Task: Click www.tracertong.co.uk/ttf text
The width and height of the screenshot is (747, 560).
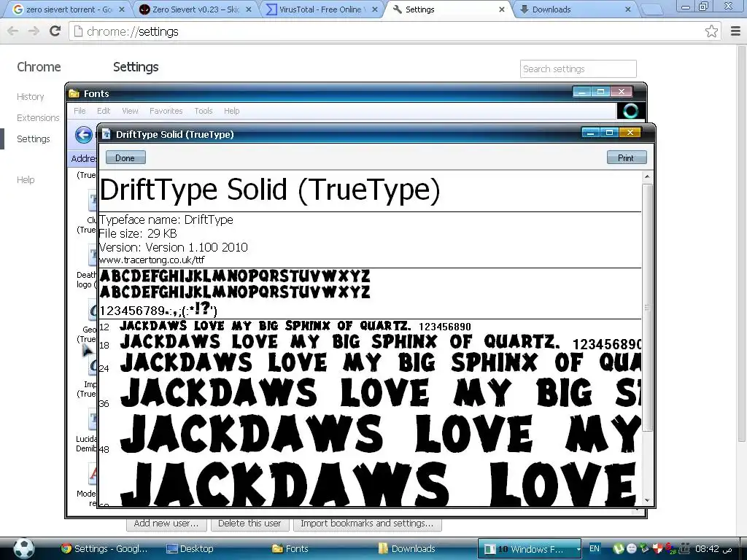Action: click(x=152, y=260)
